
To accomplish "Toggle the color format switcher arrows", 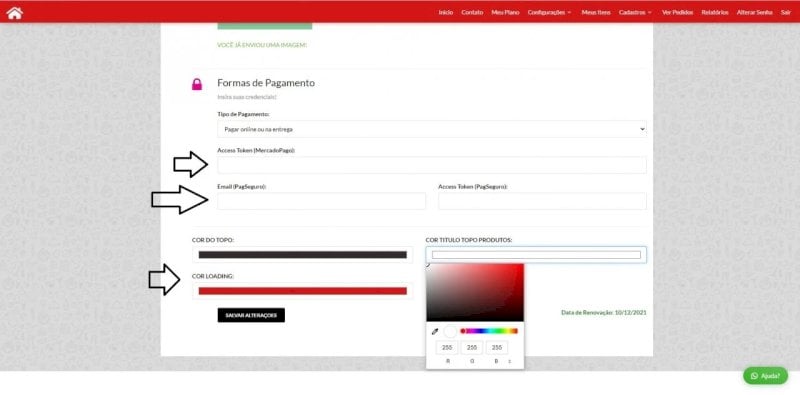I will point(509,361).
